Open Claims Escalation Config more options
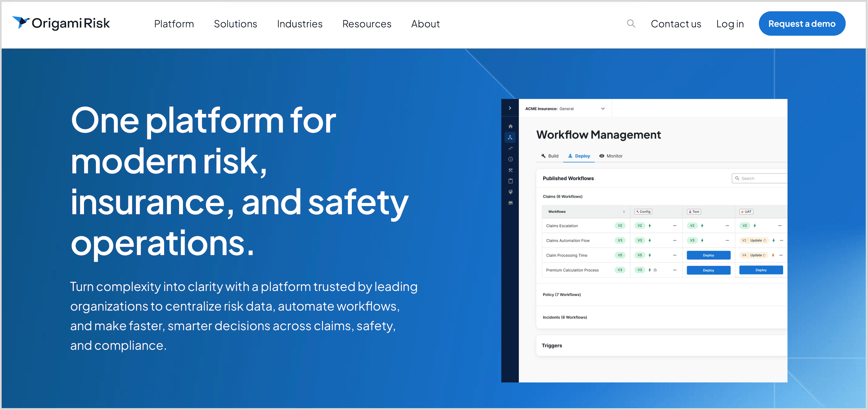868x410 pixels. point(675,226)
